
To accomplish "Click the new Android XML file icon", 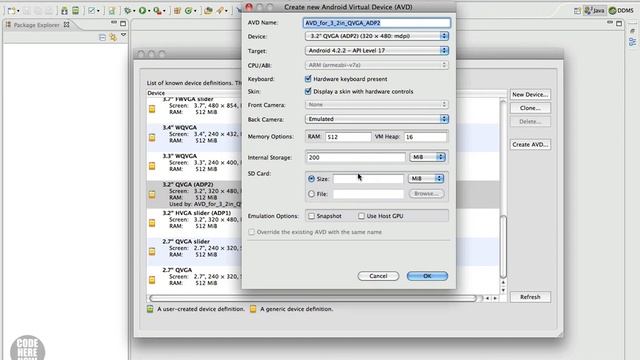I will (111, 11).
